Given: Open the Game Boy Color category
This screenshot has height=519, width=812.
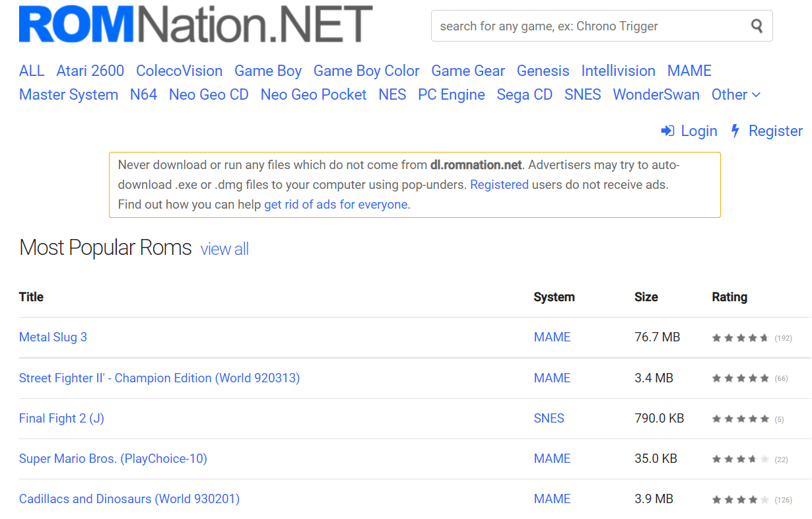Looking at the screenshot, I should tap(366, 71).
